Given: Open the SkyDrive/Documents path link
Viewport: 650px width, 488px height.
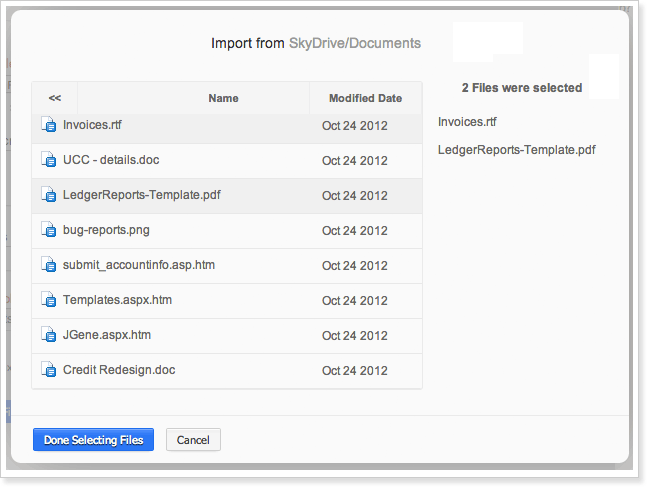Looking at the screenshot, I should coord(355,43).
